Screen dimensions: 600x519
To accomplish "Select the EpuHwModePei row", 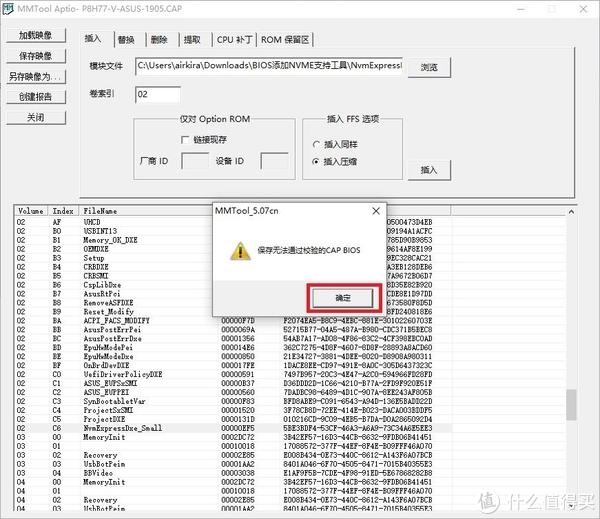I will (x=233, y=348).
